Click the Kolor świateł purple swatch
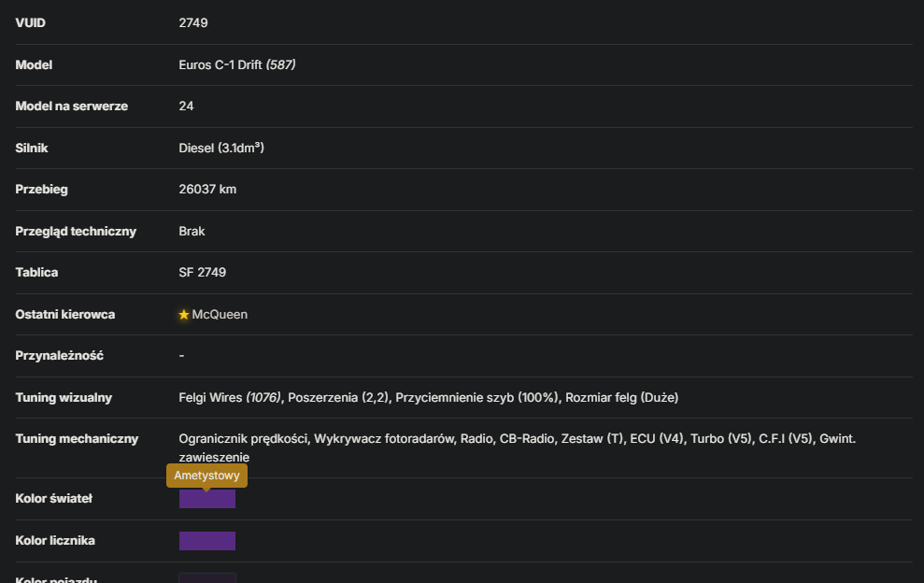Screen dimensions: 924x583 click(207, 499)
